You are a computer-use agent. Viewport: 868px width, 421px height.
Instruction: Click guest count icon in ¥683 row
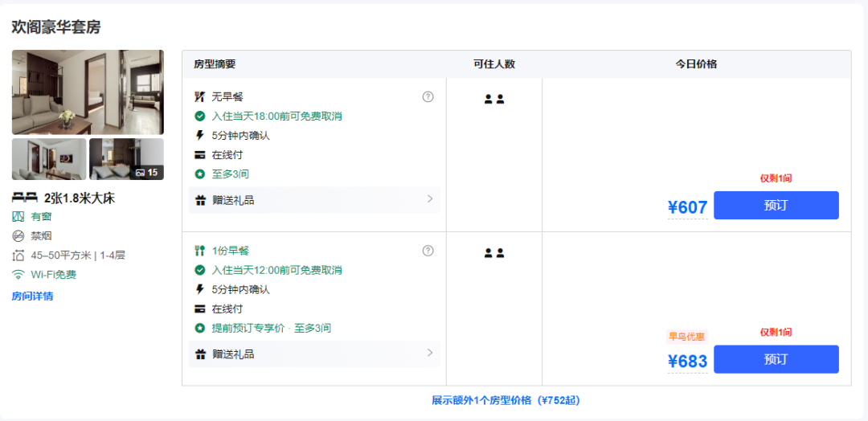tap(493, 253)
